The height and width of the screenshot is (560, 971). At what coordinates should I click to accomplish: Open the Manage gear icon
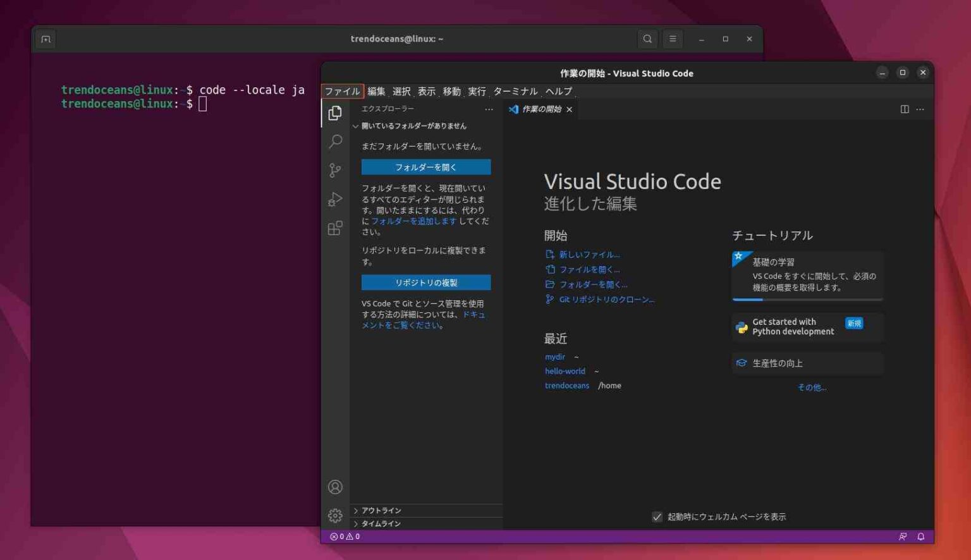[x=335, y=515]
